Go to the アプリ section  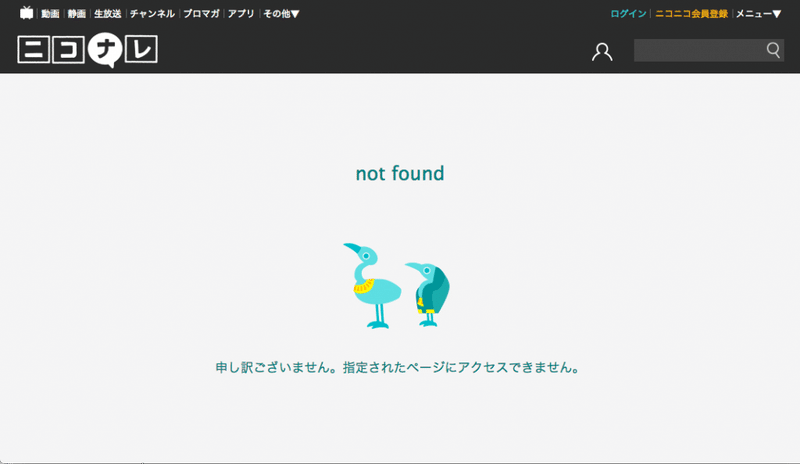pyautogui.click(x=241, y=14)
